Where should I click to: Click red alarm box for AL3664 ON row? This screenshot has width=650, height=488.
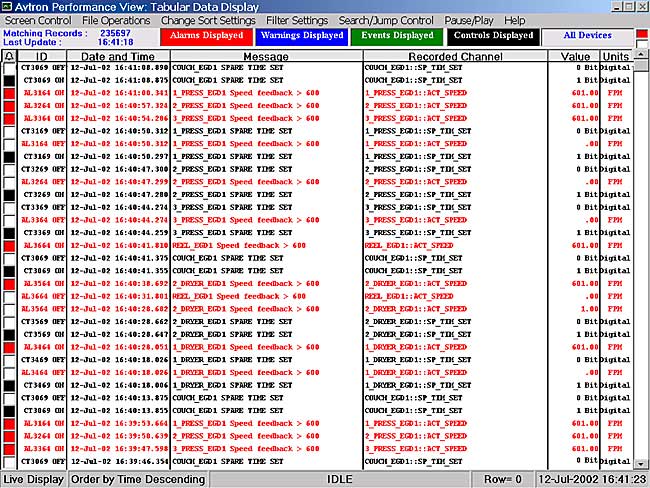pyautogui.click(x=9, y=246)
